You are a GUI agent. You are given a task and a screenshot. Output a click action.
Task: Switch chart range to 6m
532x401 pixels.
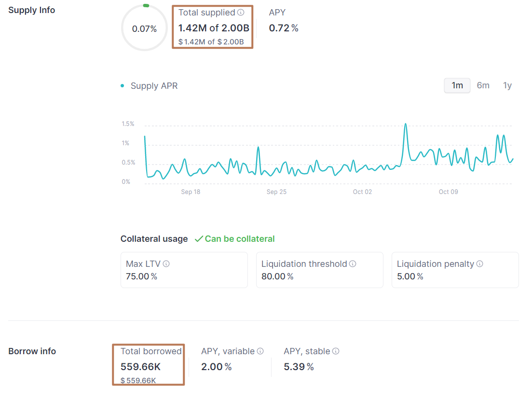click(x=483, y=85)
